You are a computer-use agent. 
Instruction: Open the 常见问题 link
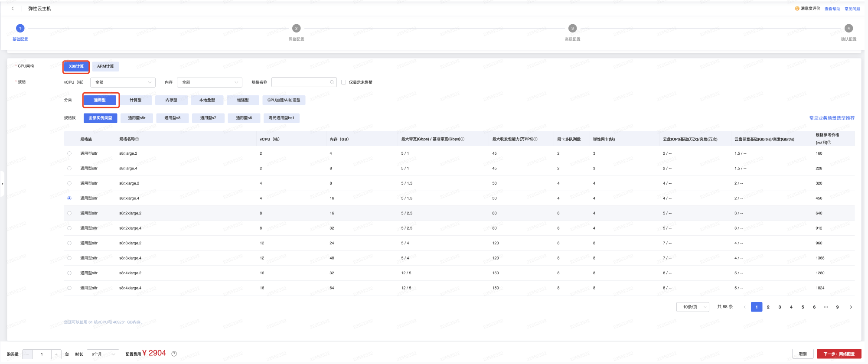[x=852, y=9]
